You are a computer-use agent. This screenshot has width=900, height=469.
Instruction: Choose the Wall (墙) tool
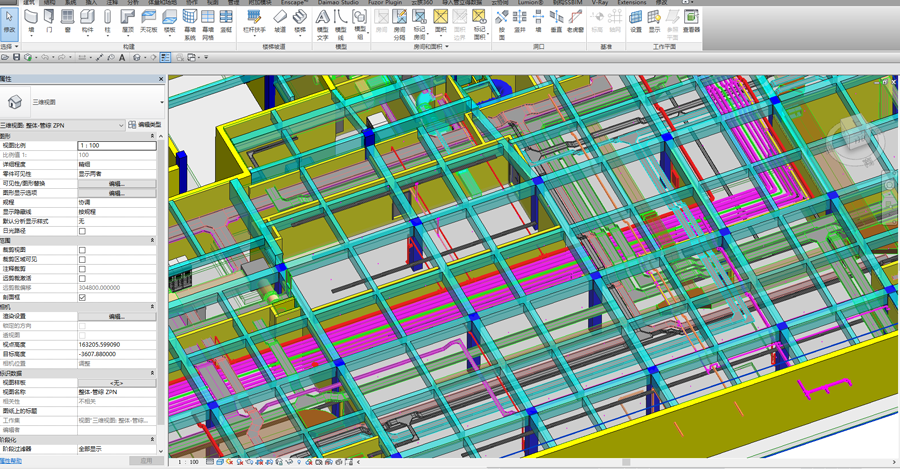[x=32, y=21]
